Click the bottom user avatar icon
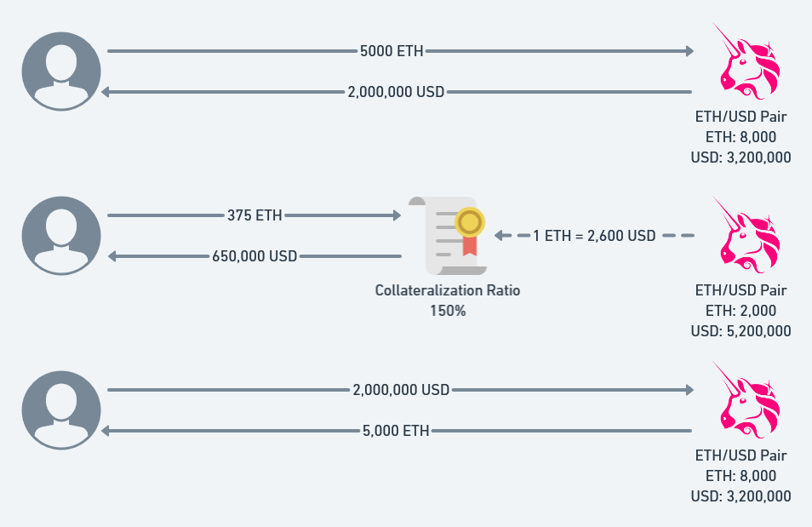This screenshot has width=812, height=527. tap(61, 410)
